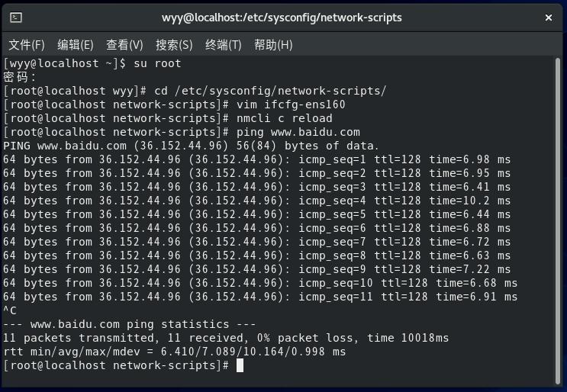
Task: Click the 'su root' command line
Action: click(x=157, y=63)
